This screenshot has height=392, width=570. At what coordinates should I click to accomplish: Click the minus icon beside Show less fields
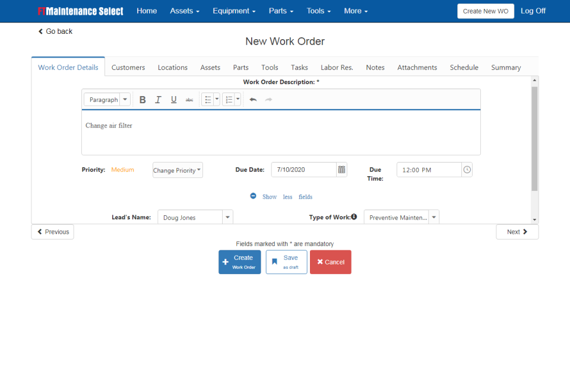[x=253, y=196]
